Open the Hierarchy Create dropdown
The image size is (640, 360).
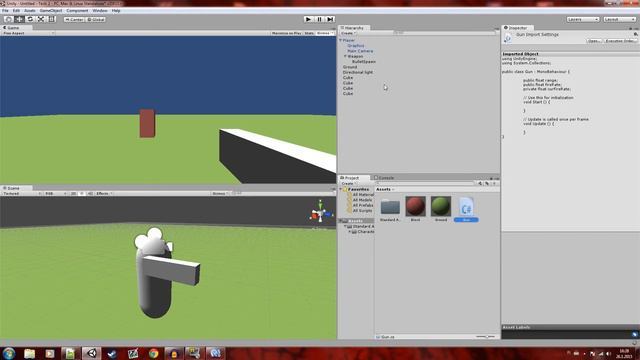348,33
